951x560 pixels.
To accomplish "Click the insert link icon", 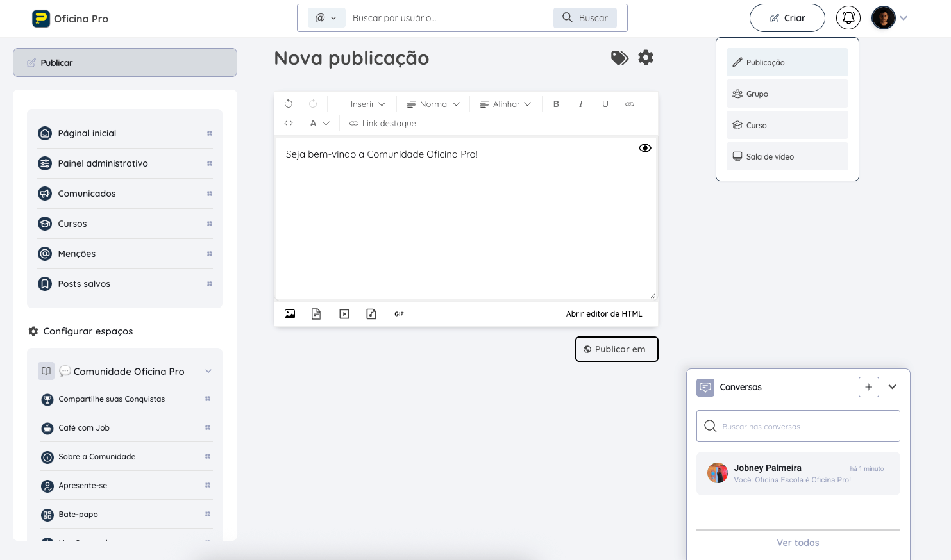I will tap(630, 104).
